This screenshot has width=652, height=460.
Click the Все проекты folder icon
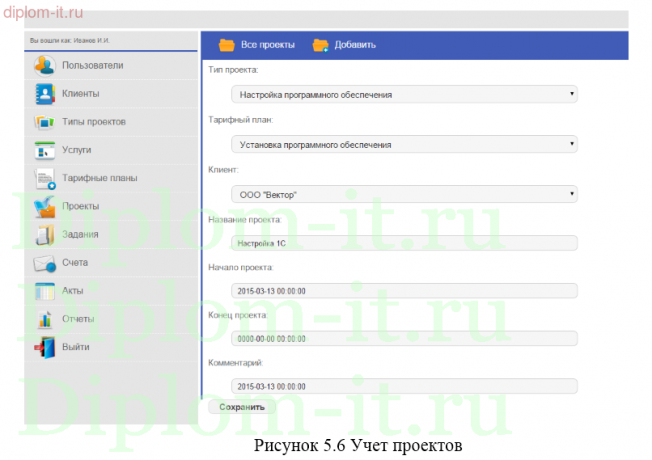point(227,45)
